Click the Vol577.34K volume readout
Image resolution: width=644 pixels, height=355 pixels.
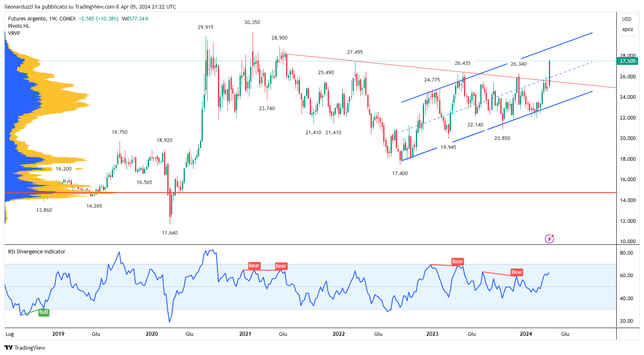(135, 19)
